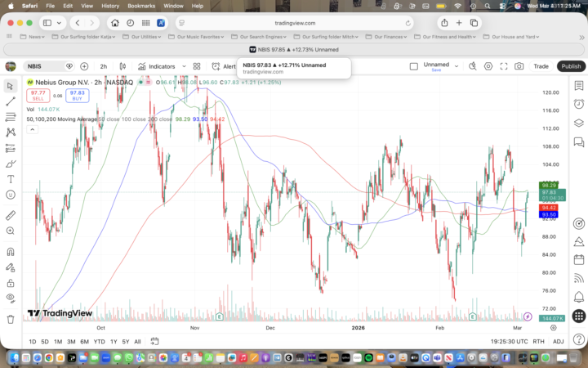Image resolution: width=588 pixels, height=368 pixels.
Task: Select the trend line drawing tool
Action: coord(11,101)
